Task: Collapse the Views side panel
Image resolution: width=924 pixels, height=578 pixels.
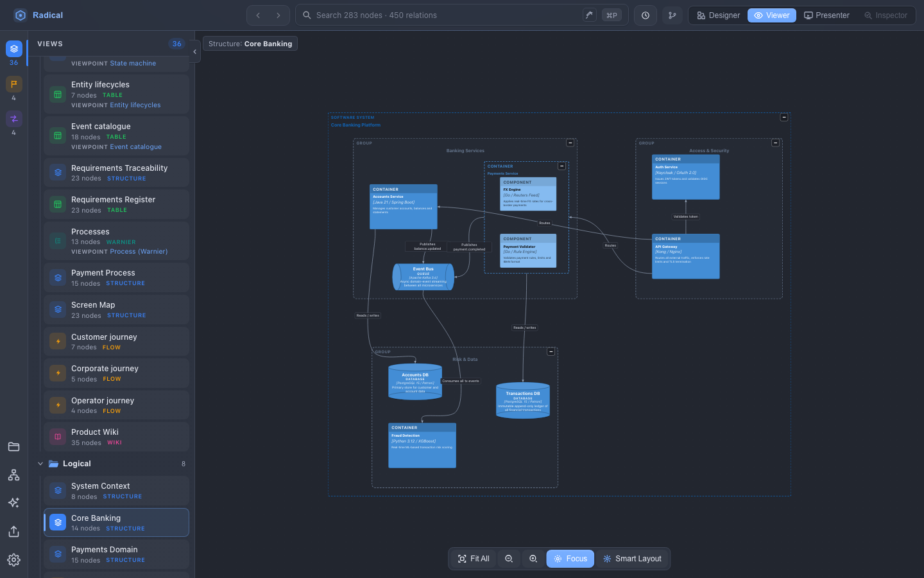Action: pos(194,51)
